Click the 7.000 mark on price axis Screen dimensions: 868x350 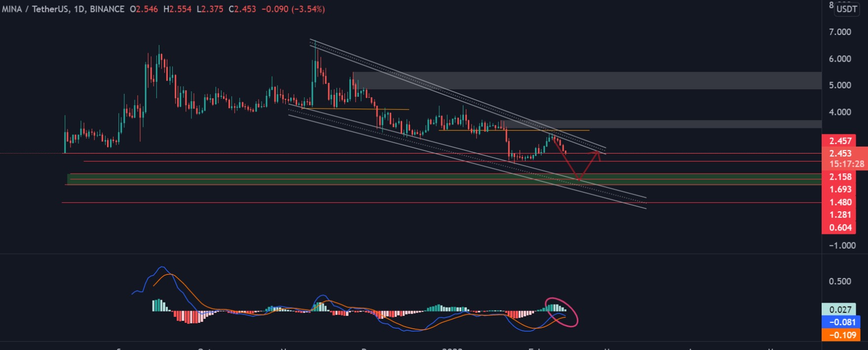pos(840,32)
